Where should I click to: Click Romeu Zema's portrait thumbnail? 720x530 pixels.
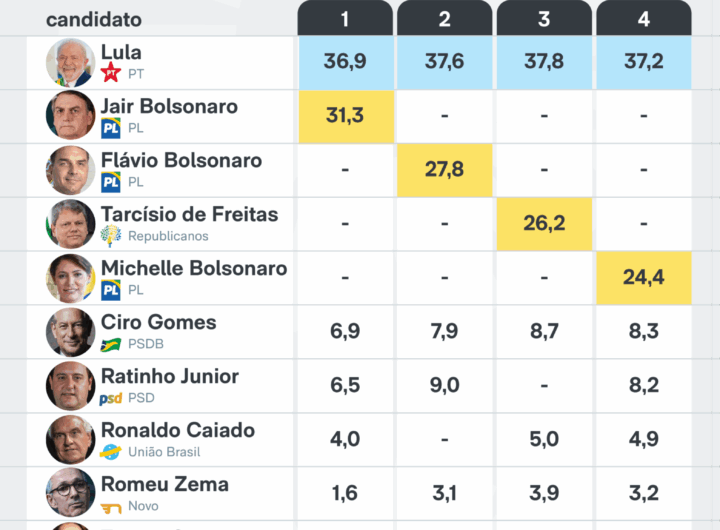tap(70, 493)
